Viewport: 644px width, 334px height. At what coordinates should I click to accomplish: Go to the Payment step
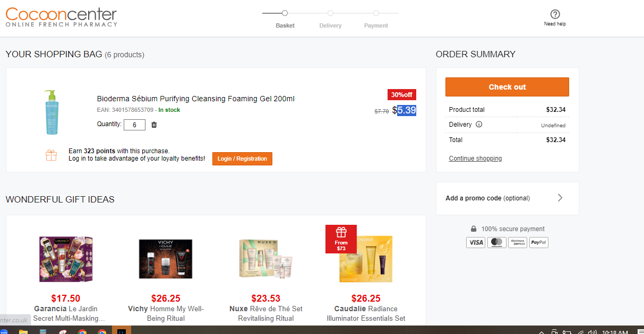tap(376, 25)
